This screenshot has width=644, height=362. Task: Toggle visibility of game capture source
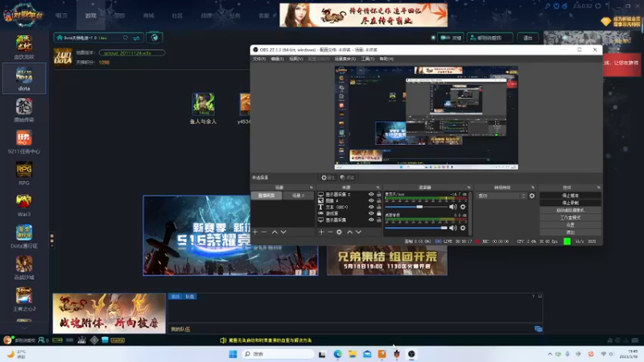point(371,213)
